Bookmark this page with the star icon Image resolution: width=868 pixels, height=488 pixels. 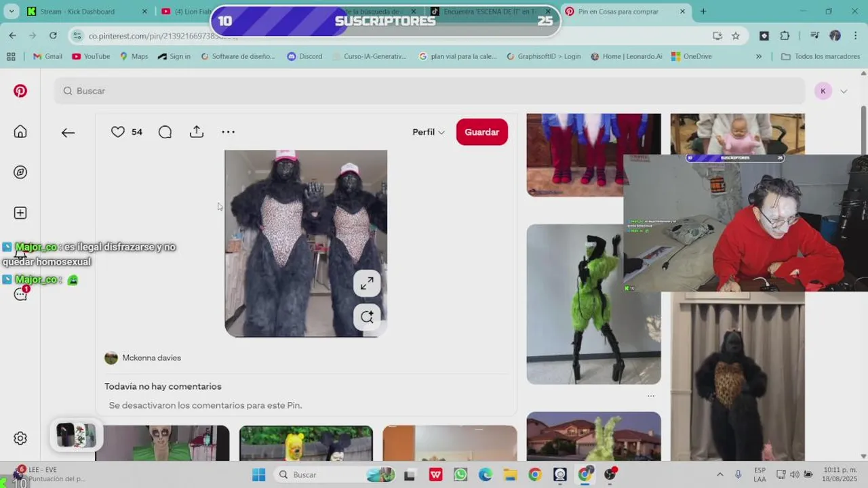click(x=736, y=36)
